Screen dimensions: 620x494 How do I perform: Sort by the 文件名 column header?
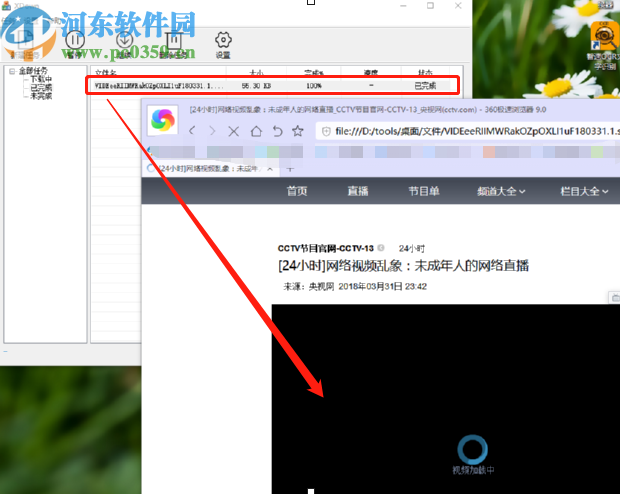106,73
